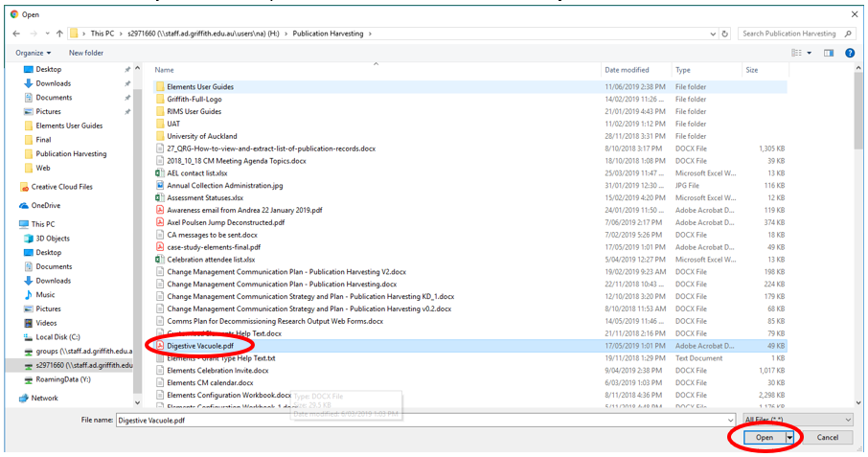
Task: Click the Open button
Action: click(x=764, y=437)
